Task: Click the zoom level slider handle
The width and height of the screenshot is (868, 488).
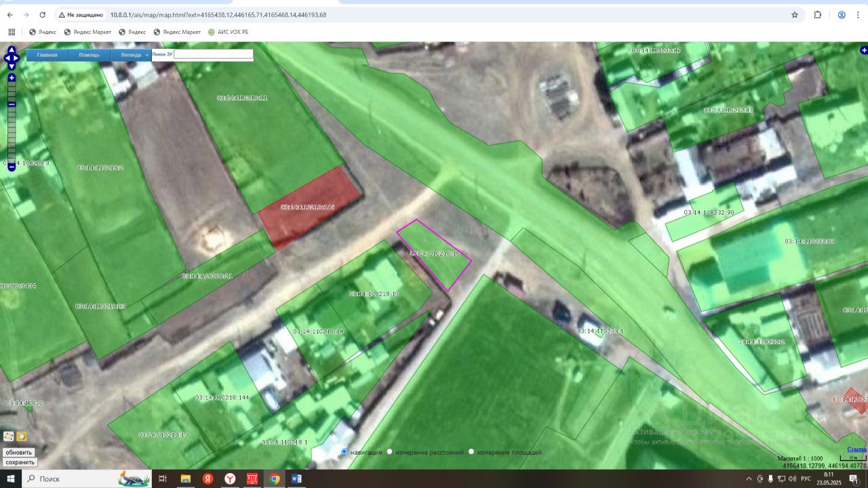Action: (x=12, y=104)
